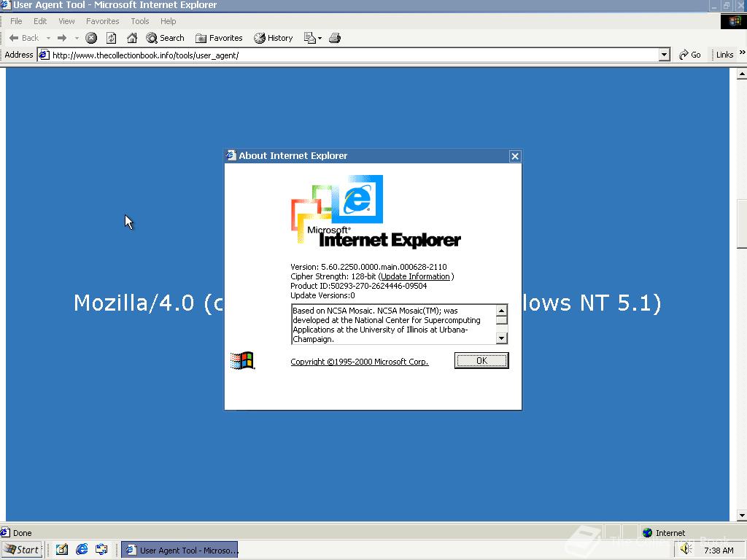Open the File menu
Screen dimensions: 747x560
click(x=16, y=21)
